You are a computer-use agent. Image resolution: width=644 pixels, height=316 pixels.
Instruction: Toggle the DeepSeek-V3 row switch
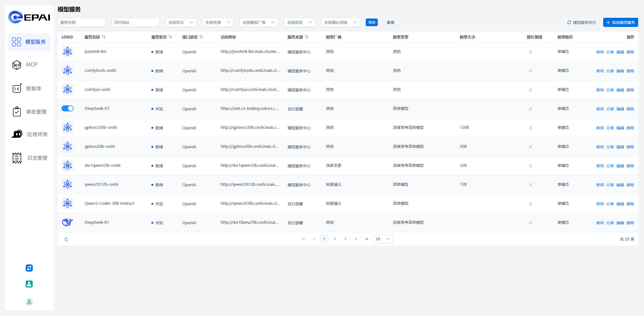tap(68, 109)
